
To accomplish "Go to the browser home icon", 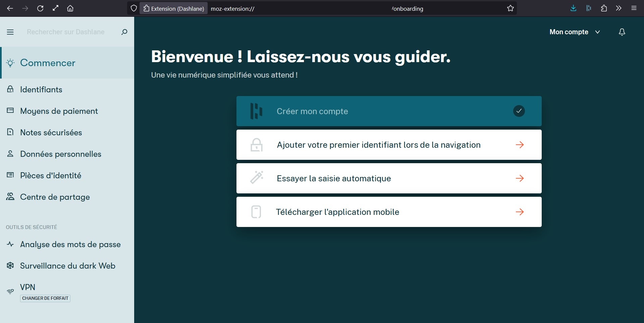I will click(x=70, y=8).
